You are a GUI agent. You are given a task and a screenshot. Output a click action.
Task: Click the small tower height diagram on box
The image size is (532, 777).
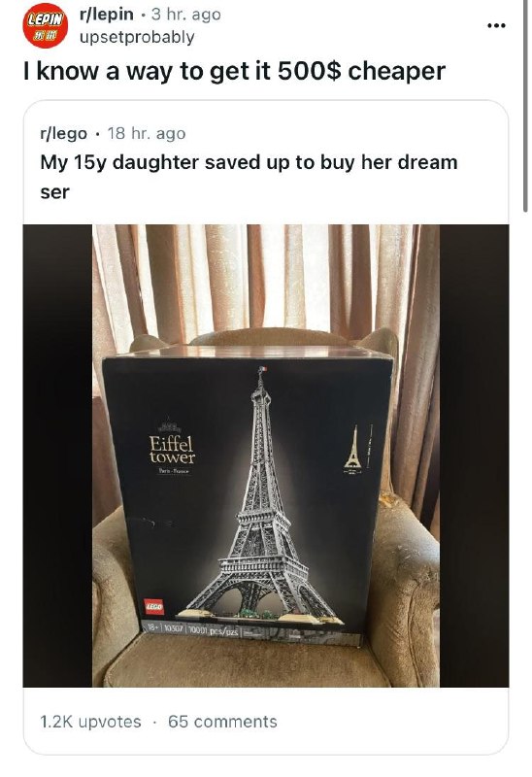coord(353,449)
